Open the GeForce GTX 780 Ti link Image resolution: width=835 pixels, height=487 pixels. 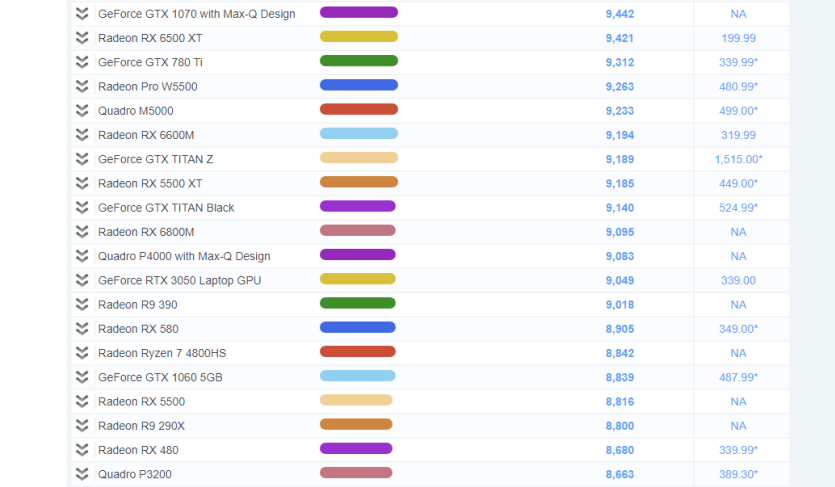click(x=150, y=62)
